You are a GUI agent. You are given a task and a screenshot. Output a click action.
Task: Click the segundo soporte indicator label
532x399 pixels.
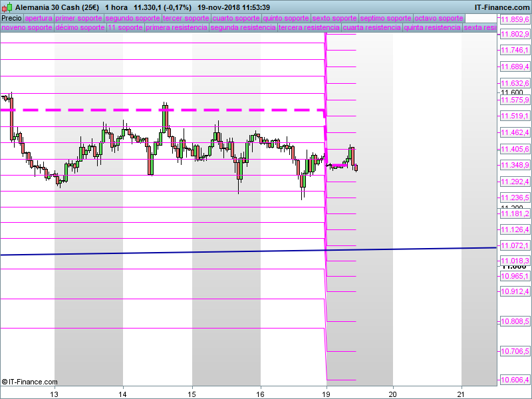[132, 18]
